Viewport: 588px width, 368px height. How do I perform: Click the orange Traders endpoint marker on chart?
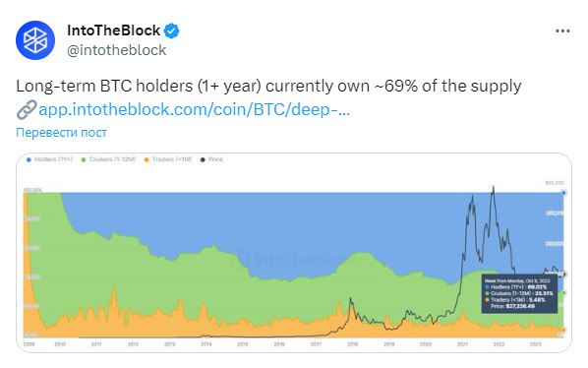563,330
